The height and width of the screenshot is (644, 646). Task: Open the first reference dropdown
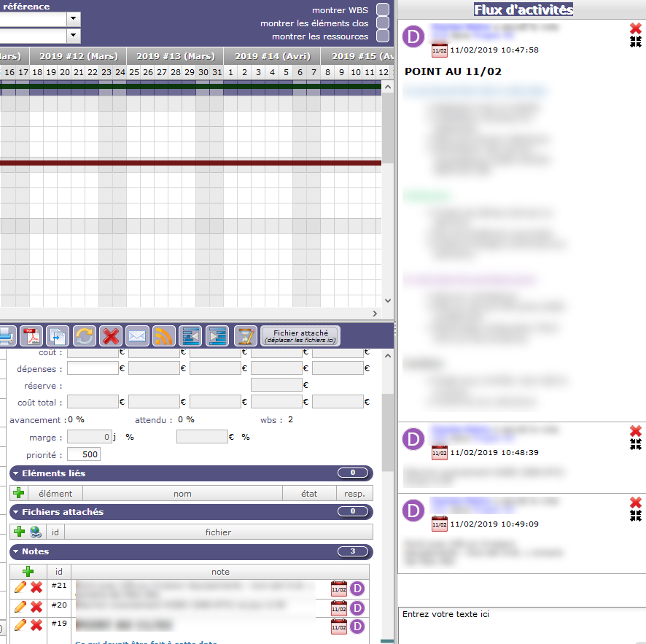pyautogui.click(x=74, y=18)
